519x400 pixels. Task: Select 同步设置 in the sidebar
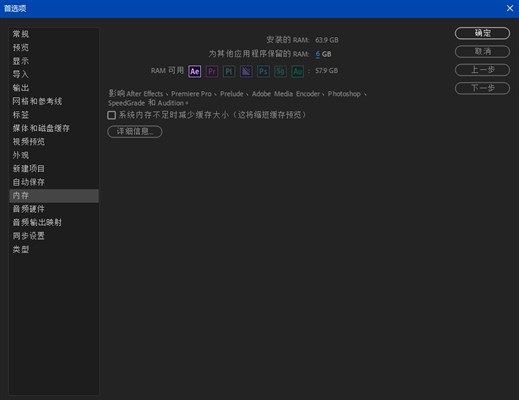coord(54,236)
